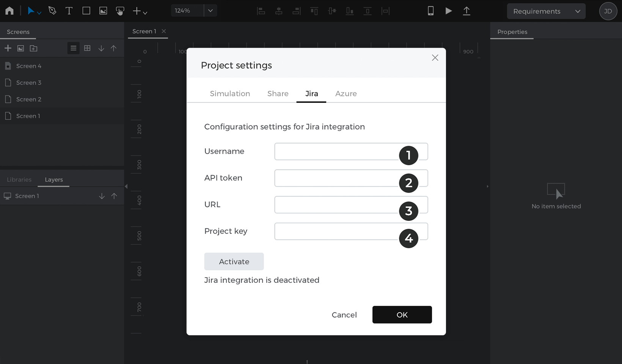Move the screen up in Screens panel
622x364 pixels.
pyautogui.click(x=114, y=48)
